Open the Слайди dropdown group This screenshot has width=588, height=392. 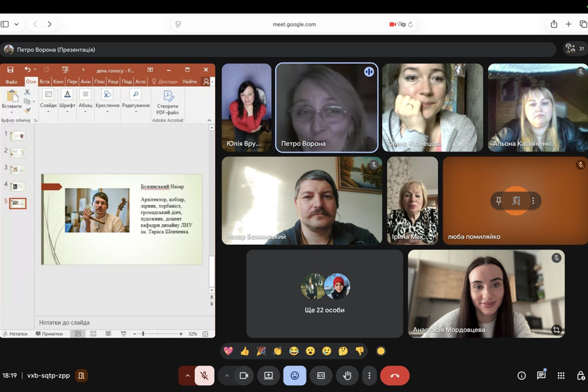tap(48, 101)
